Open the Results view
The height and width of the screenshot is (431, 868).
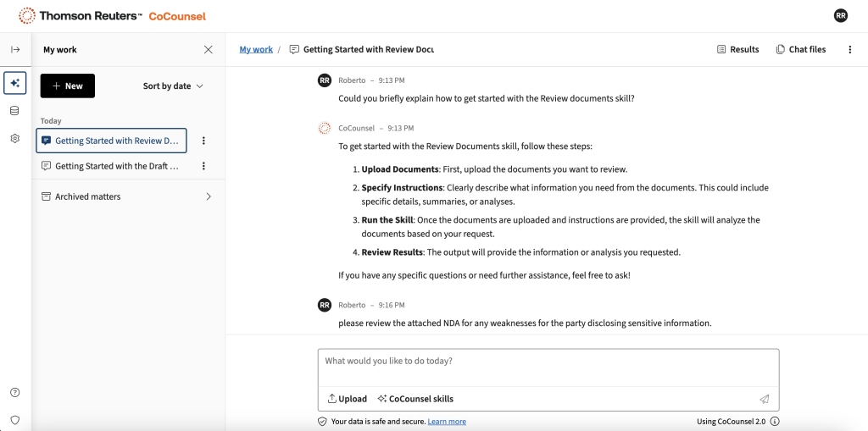pyautogui.click(x=737, y=50)
